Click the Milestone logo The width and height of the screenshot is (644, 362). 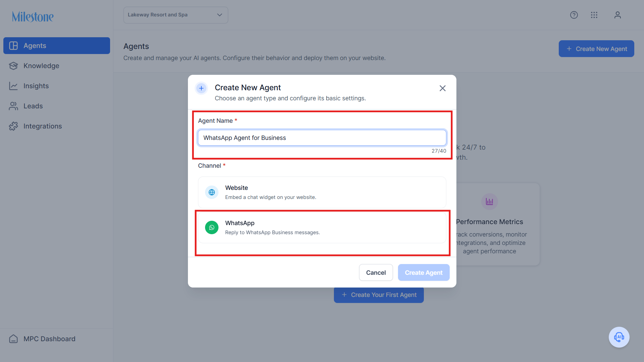pos(33,16)
